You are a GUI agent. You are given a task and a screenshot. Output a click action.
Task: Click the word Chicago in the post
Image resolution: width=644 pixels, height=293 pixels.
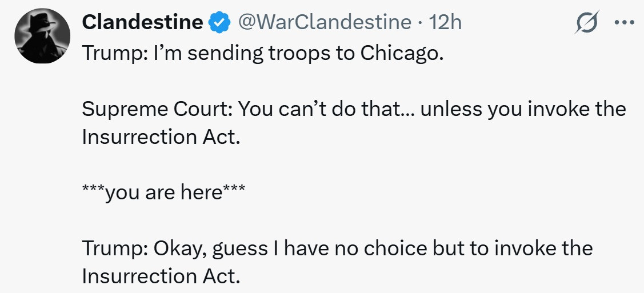[401, 54]
